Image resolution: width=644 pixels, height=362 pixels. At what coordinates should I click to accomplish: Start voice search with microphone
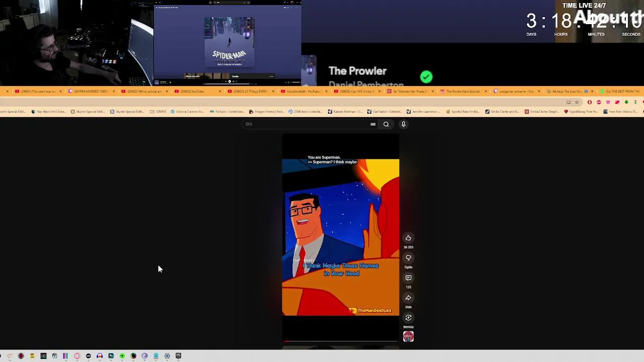tap(403, 124)
